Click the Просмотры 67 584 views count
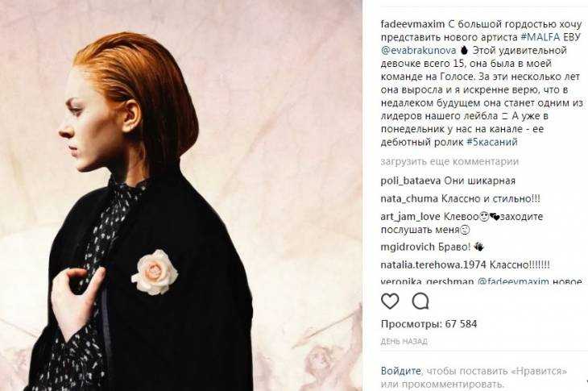This screenshot has width=588, height=391. click(x=429, y=324)
